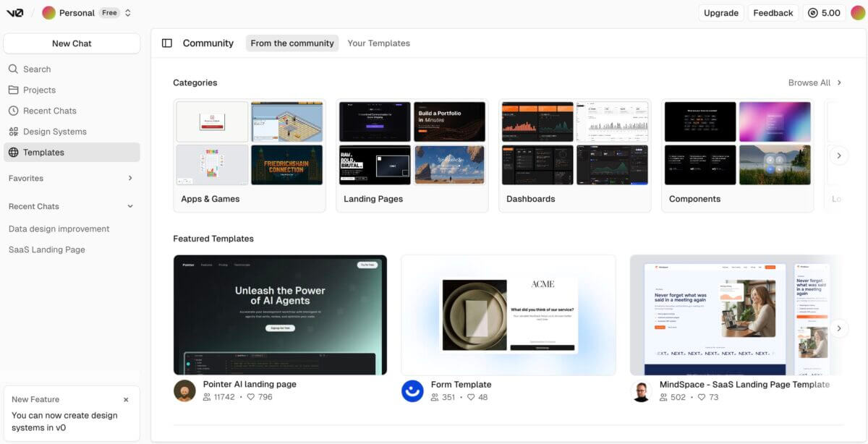Screen dimensions: 868x444
Task: Click the heart icon on Pointer AI template
Action: [x=251, y=397]
